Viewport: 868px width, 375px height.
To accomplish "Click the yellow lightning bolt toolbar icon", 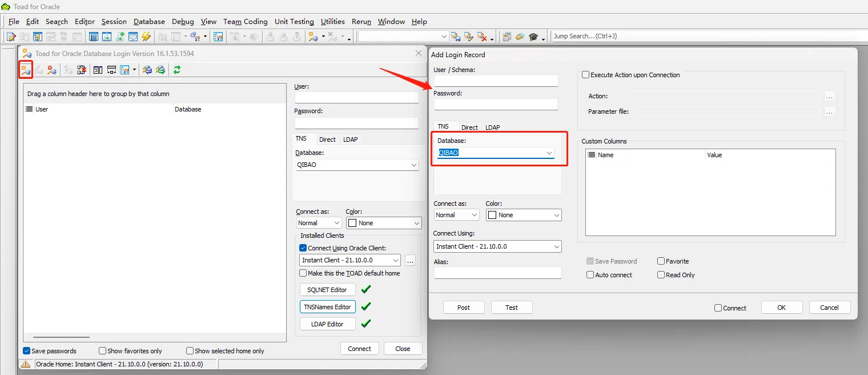I will [x=147, y=36].
